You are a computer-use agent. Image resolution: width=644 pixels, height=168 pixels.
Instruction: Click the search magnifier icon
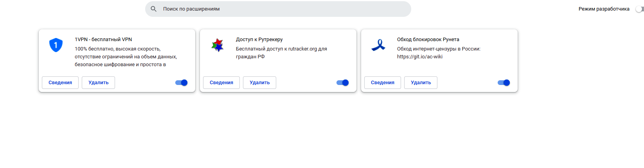coord(154,9)
